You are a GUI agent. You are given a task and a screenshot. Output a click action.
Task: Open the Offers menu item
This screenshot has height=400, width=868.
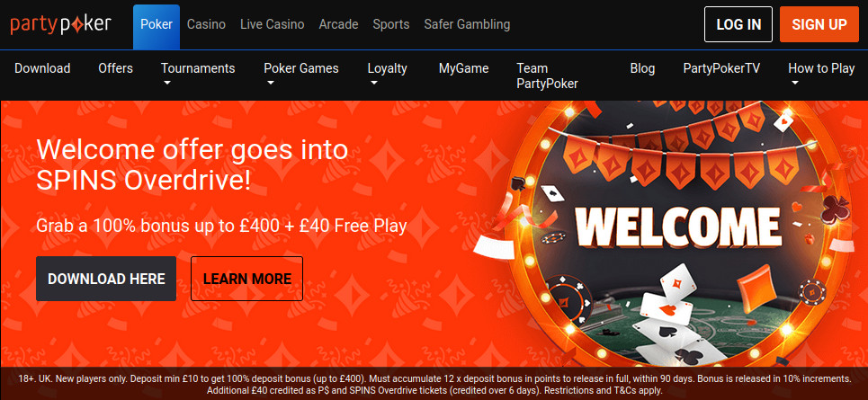[x=115, y=68]
